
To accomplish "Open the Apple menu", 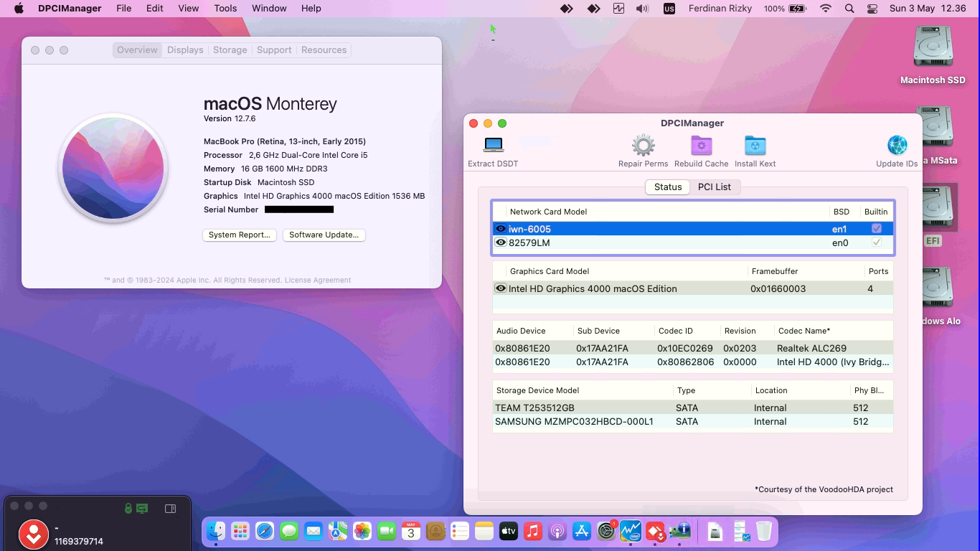I will pos(19,9).
